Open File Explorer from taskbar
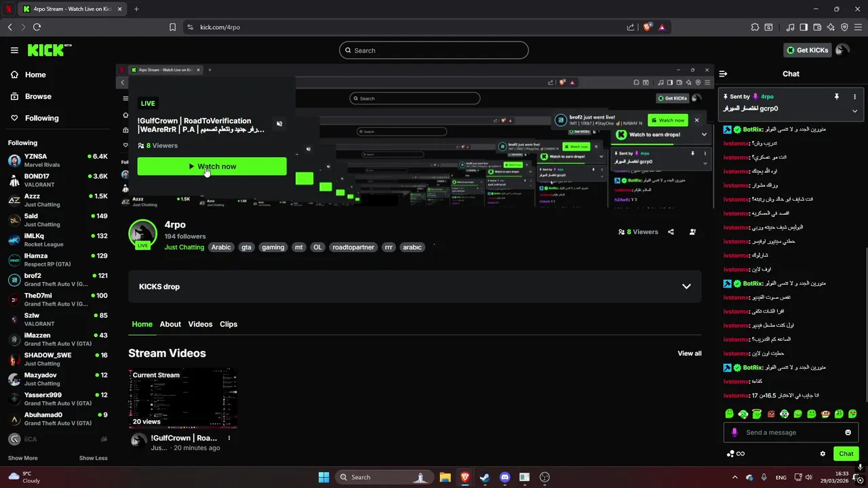 pos(445,477)
